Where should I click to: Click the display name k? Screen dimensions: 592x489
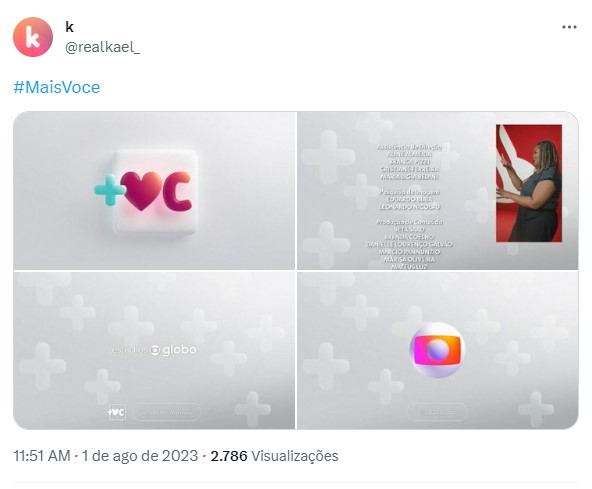69,27
